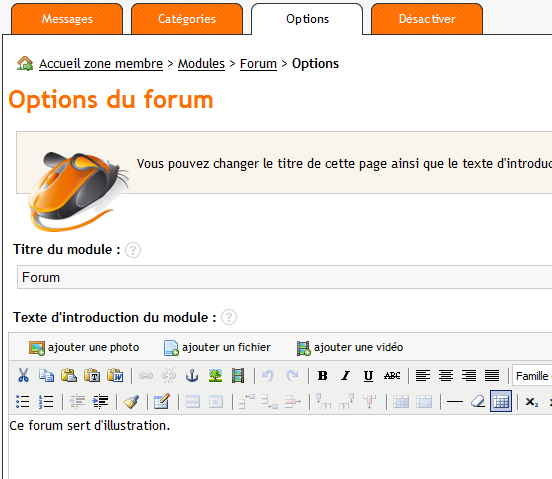Screen dimensions: 552x479
Task: Click the Unlink broken chain icon
Action: 169,376
